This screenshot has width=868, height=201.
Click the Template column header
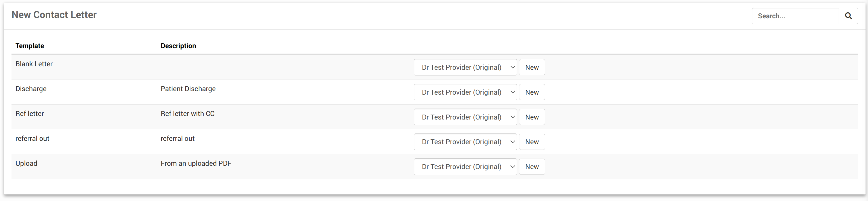pos(30,46)
